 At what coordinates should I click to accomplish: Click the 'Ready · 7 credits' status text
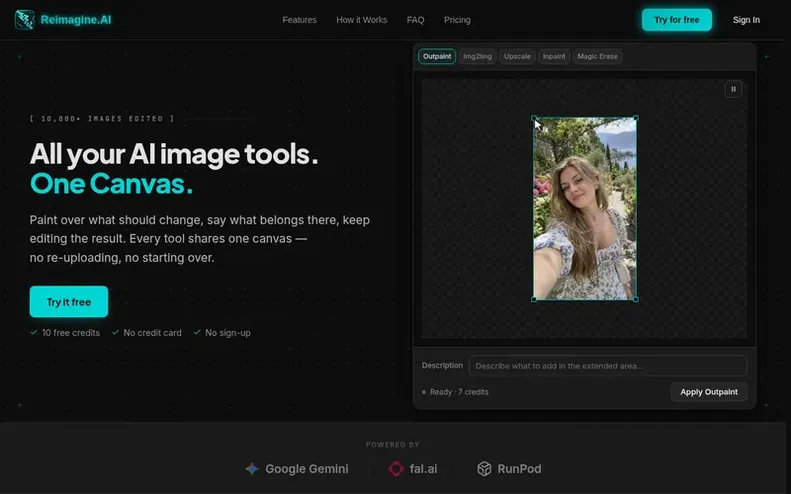point(459,392)
